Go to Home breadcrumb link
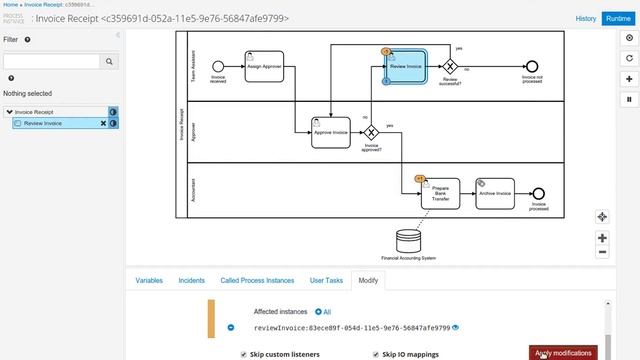The image size is (640, 360). click(10, 4)
